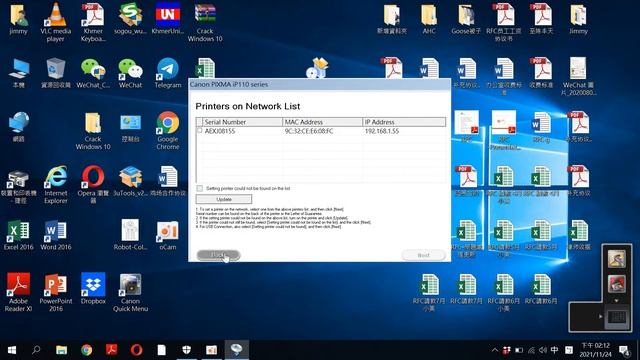This screenshot has width=640, height=360.
Task: Show hidden tray icons chevron
Action: [x=495, y=350]
